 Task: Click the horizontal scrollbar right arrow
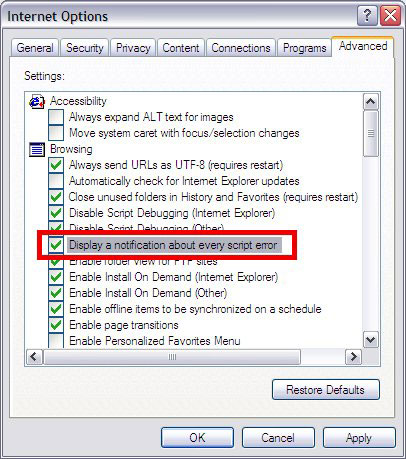pos(353,357)
